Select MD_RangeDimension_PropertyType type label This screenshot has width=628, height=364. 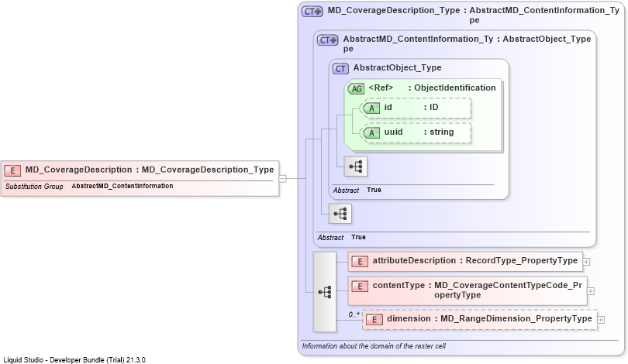click(x=516, y=318)
